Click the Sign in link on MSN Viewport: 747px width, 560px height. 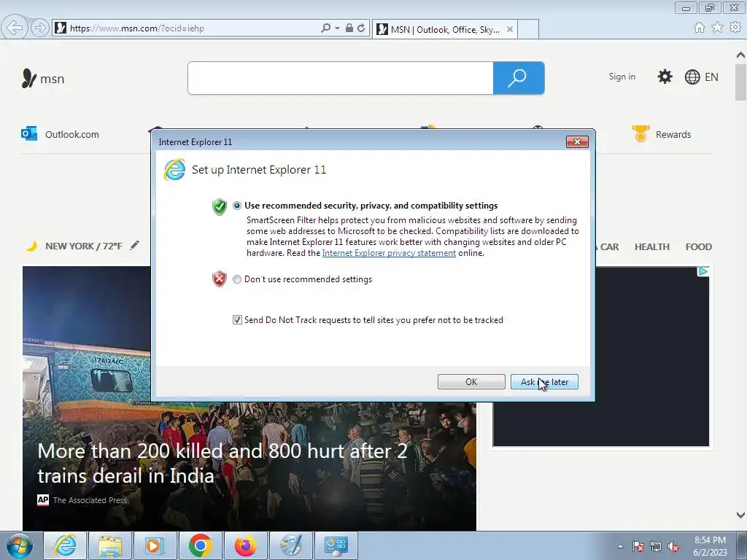(622, 77)
